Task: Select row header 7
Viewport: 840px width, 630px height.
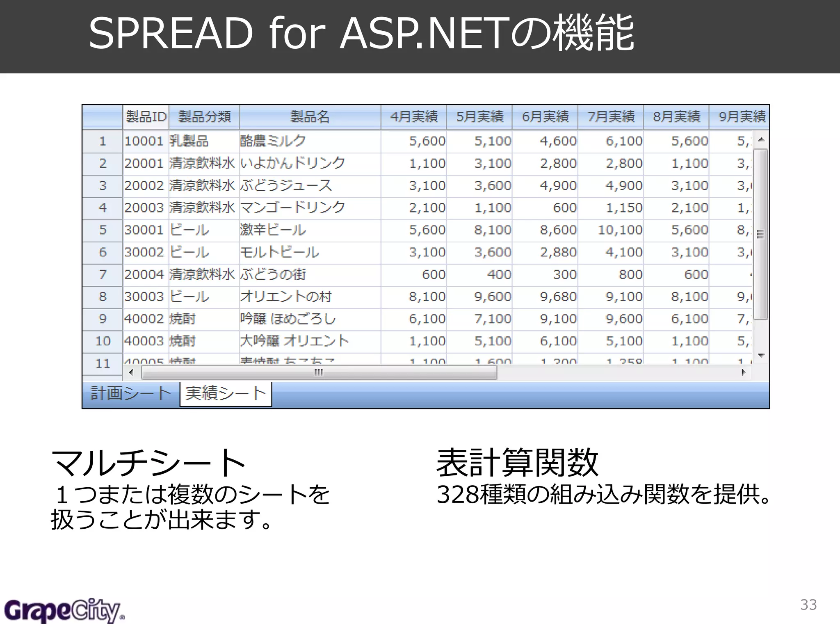Action: [x=103, y=274]
